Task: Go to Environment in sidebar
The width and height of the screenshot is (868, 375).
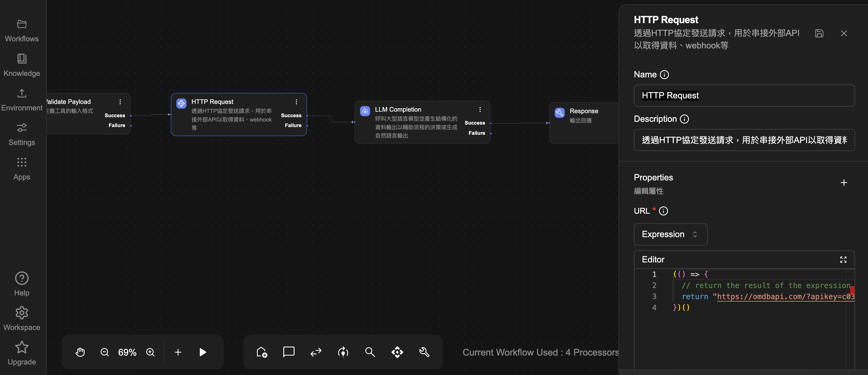Action: [x=22, y=100]
